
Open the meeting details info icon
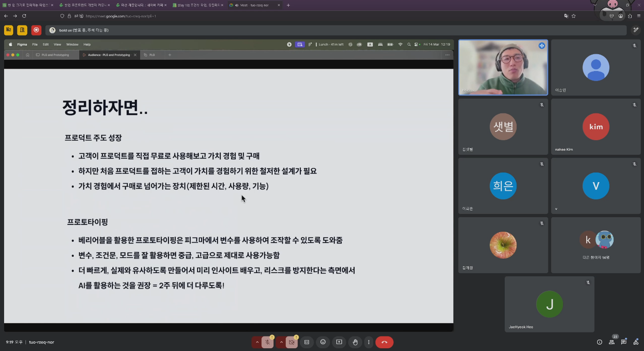(599, 342)
